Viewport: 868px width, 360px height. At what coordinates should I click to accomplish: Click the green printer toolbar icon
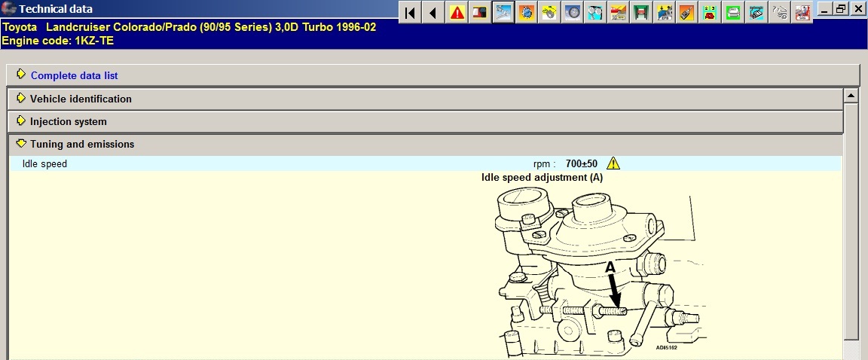click(733, 12)
